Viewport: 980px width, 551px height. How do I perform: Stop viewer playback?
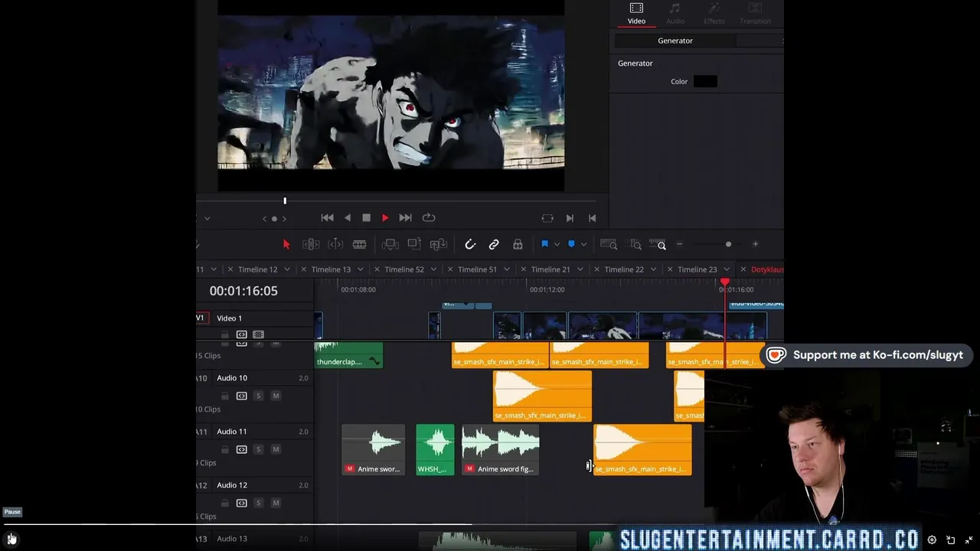[x=366, y=218]
